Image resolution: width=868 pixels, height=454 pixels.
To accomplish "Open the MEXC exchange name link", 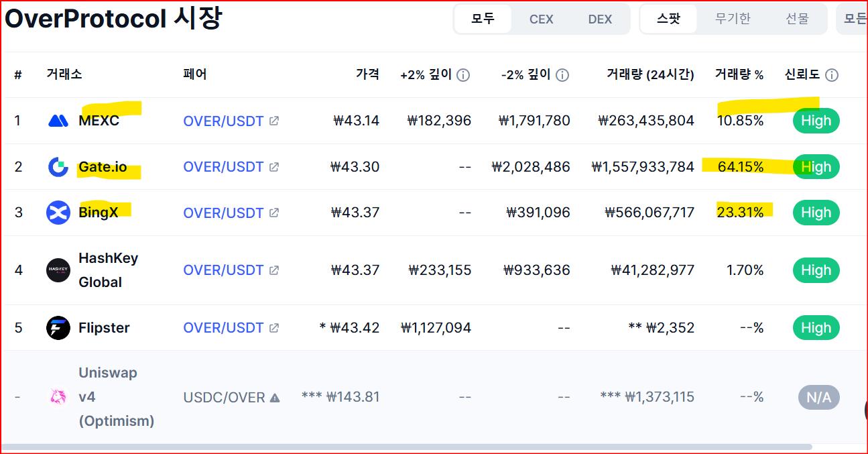I will [99, 121].
